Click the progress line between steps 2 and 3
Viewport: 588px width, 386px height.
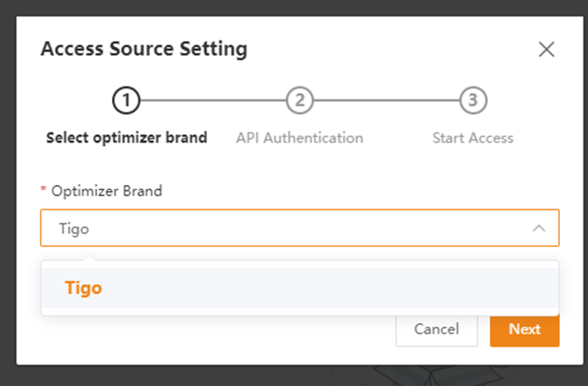tap(387, 100)
